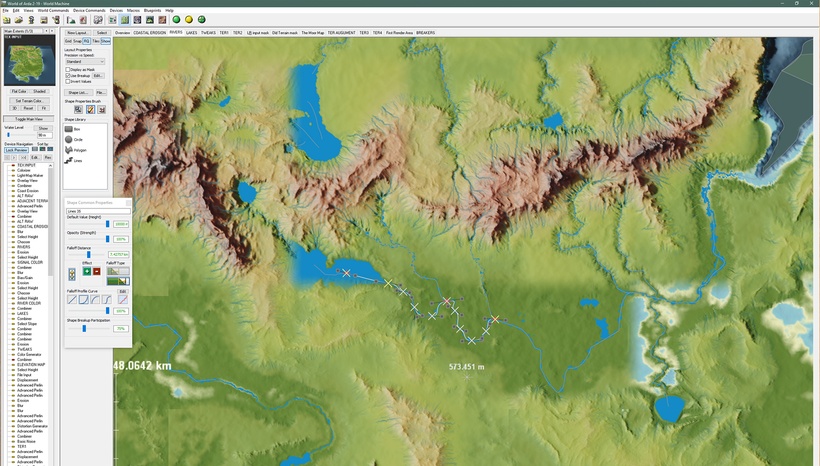
Task: Open the Main Extents dropdown arrow
Action: [46, 31]
